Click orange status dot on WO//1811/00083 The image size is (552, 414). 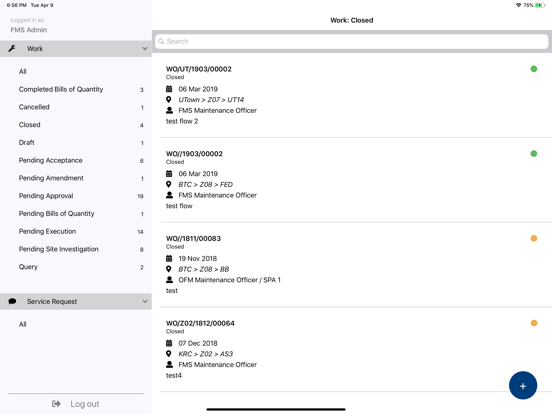click(x=534, y=238)
